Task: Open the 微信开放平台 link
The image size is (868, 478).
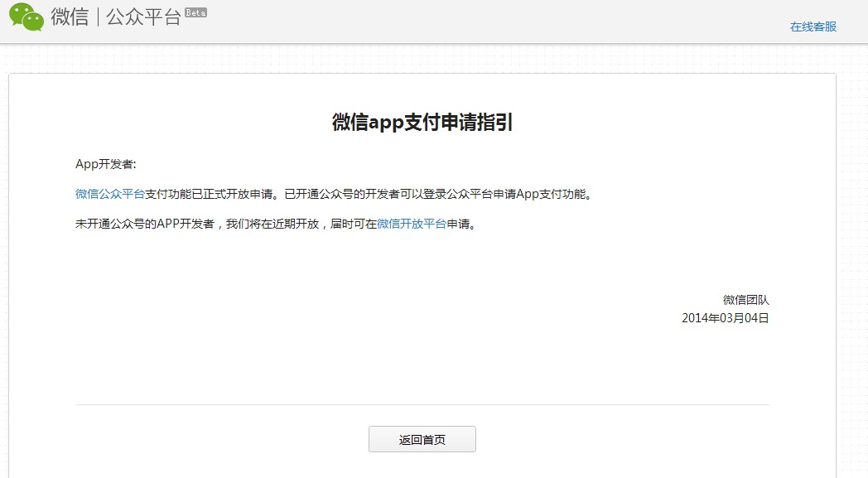Action: [x=412, y=224]
